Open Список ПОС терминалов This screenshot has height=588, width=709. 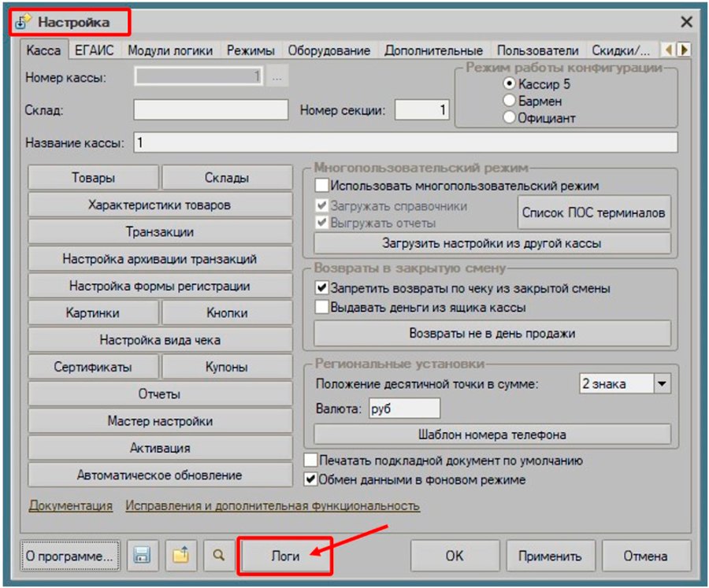[594, 213]
